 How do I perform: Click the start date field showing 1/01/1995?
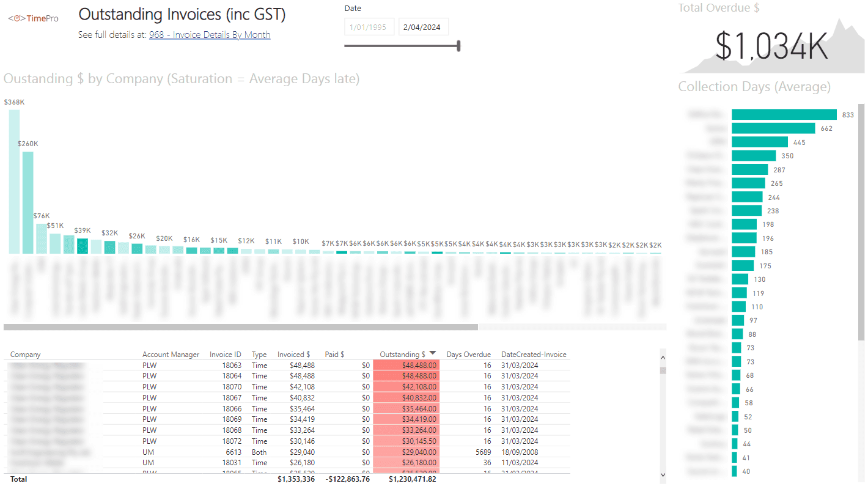pos(369,27)
